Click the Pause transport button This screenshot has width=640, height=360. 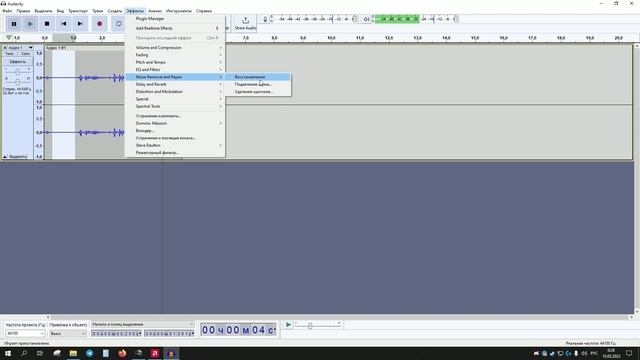14,24
